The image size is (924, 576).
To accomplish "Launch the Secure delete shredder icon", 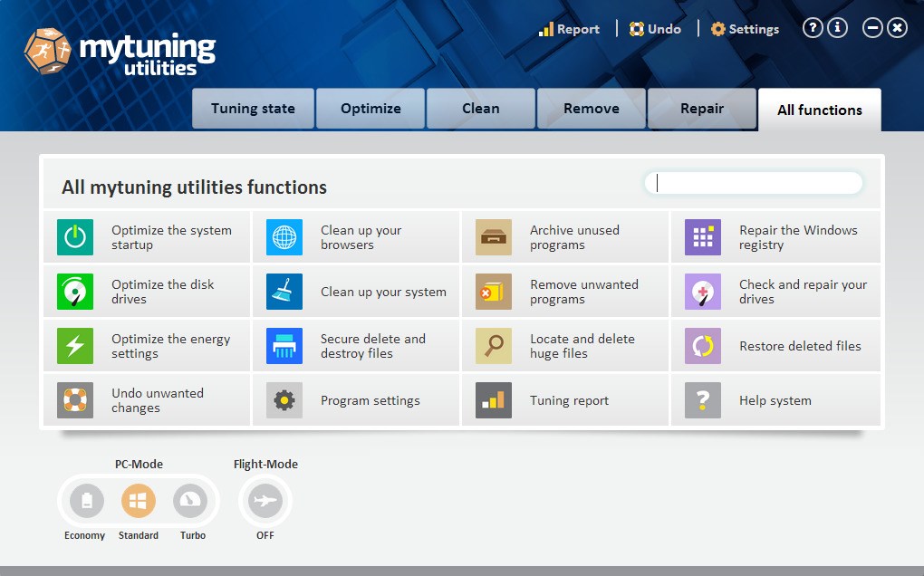I will [x=284, y=346].
